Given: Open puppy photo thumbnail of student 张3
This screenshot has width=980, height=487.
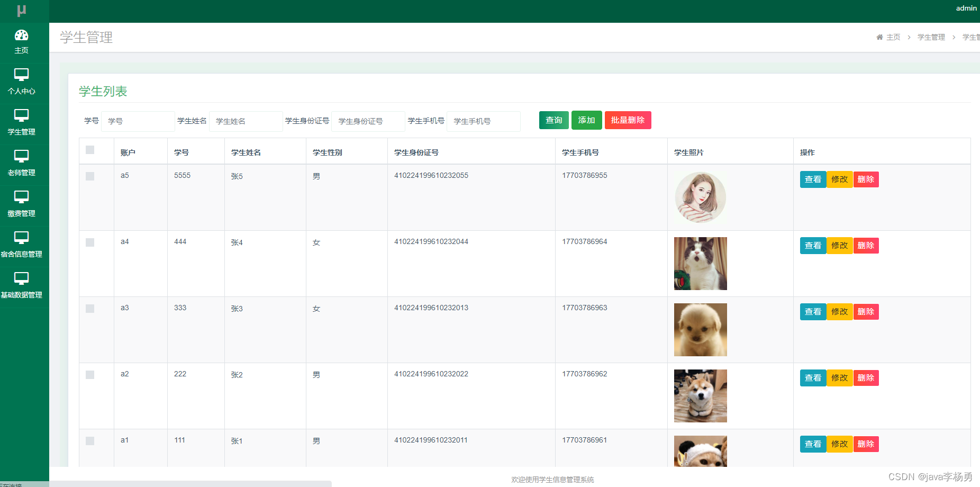Looking at the screenshot, I should 701,330.
